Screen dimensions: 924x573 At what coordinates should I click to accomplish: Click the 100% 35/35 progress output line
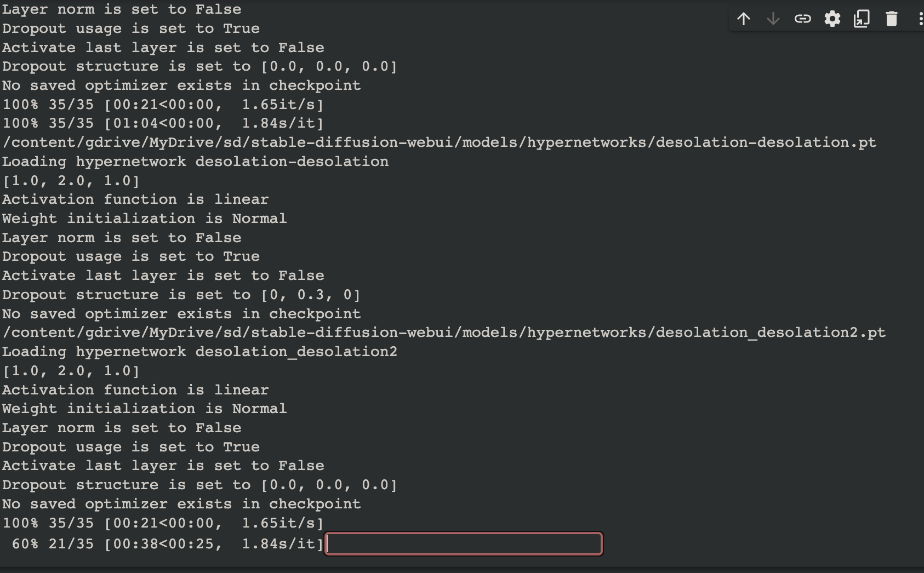(x=162, y=523)
